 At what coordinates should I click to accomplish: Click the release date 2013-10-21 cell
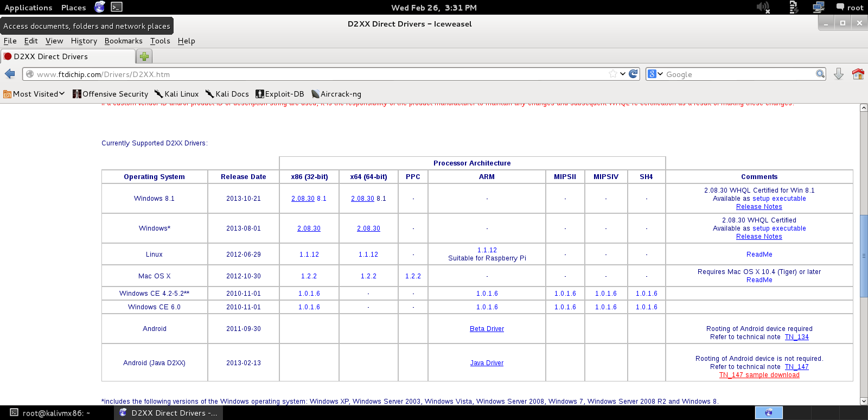tap(244, 199)
